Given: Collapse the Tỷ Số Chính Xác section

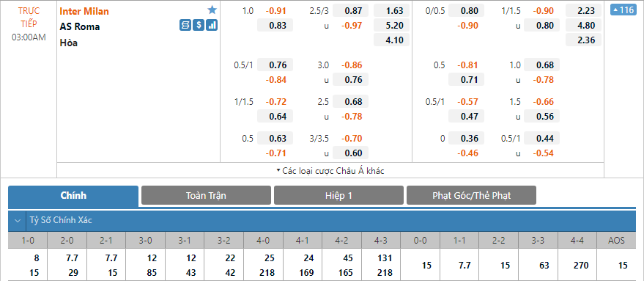Looking at the screenshot, I should point(18,221).
